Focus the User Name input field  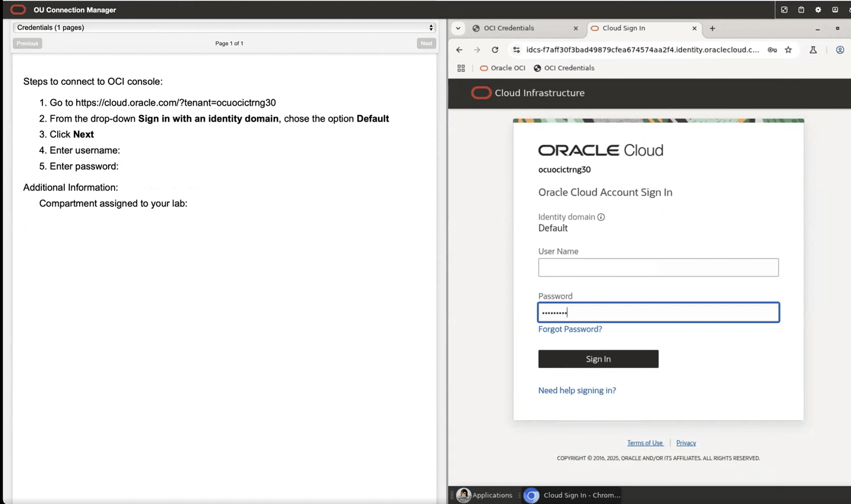point(658,267)
